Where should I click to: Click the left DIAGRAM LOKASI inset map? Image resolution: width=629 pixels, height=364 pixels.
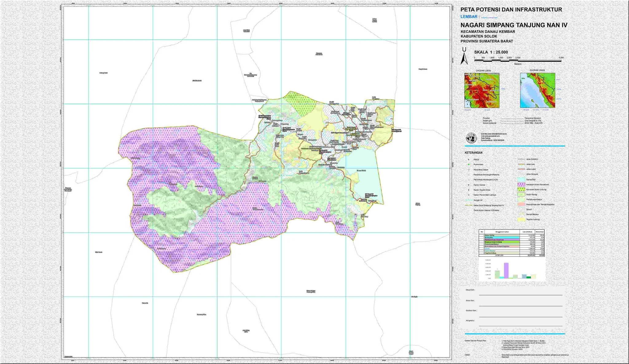(482, 91)
